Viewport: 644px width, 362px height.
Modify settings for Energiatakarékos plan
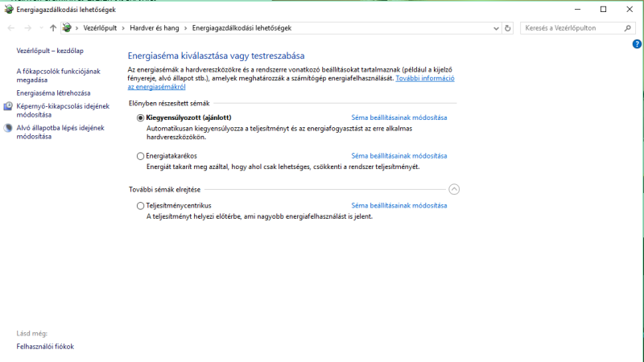398,155
